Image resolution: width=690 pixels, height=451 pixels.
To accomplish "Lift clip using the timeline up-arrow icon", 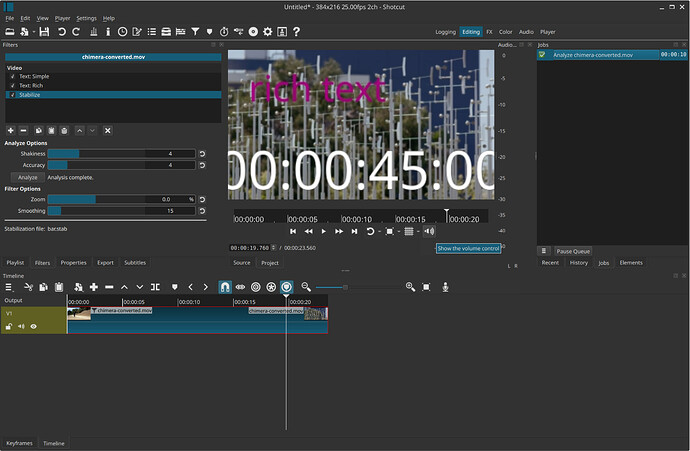I will [x=125, y=287].
